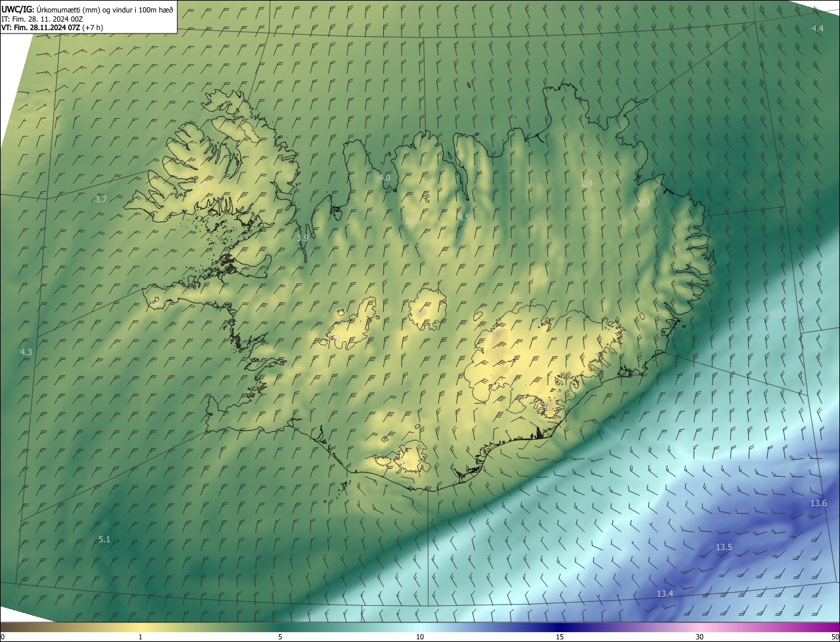Click the 4.5 value label
840x642 pixels.
pyautogui.click(x=463, y=217)
